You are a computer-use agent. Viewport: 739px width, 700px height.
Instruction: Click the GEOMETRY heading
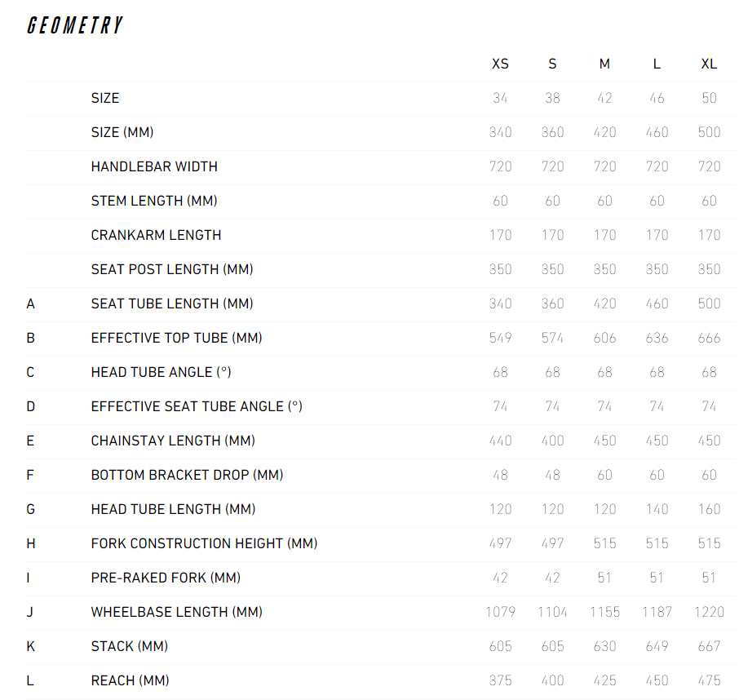[75, 25]
